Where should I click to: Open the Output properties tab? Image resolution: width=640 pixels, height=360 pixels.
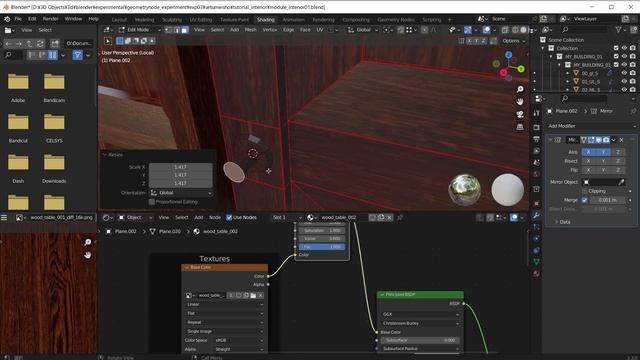point(536,139)
